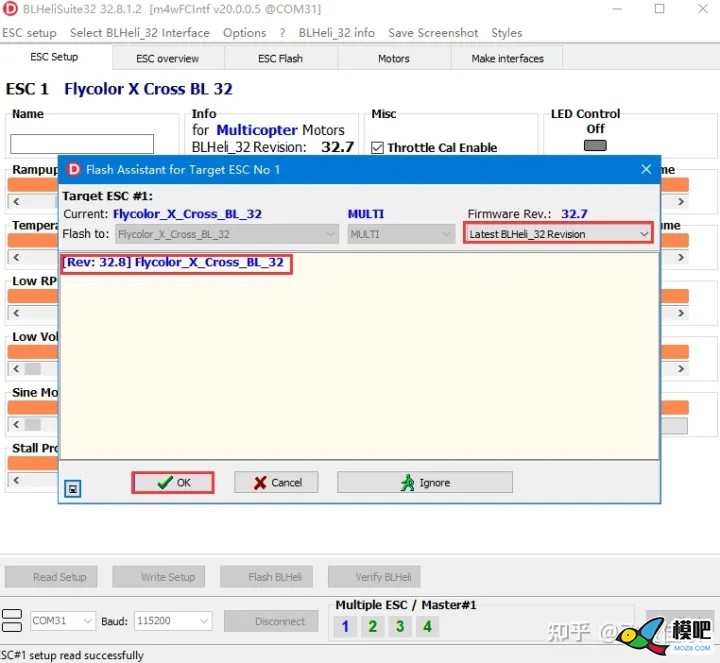This screenshot has height=663, width=720.
Task: Cancel the flash assistant
Action: (276, 483)
